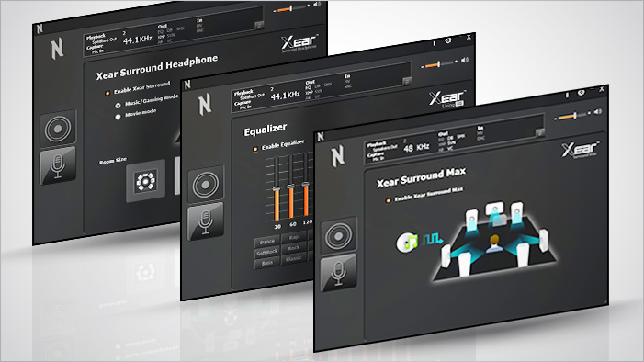This screenshot has width=644, height=362.
Task: Select Movie mode radio button
Action: (x=118, y=117)
